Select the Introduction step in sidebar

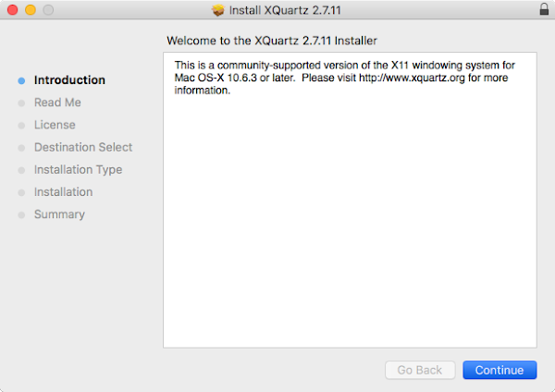(x=69, y=80)
